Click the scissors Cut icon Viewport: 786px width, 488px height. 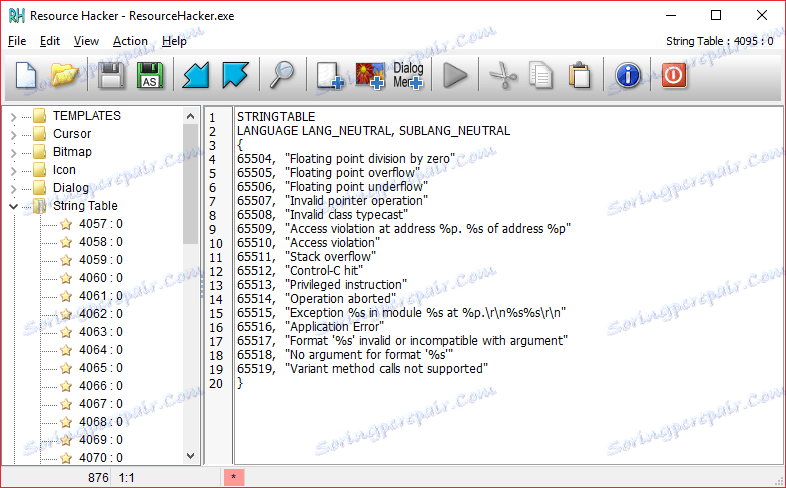point(503,76)
